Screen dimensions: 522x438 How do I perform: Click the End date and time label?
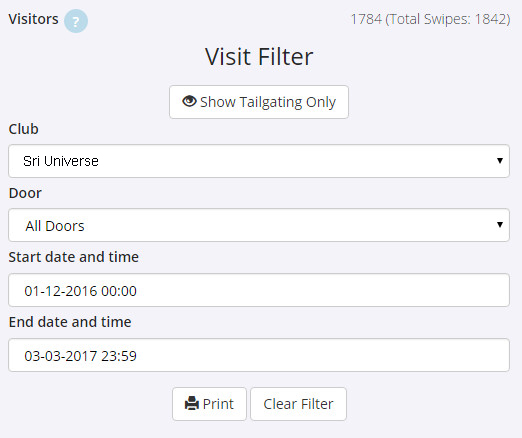[x=70, y=322]
